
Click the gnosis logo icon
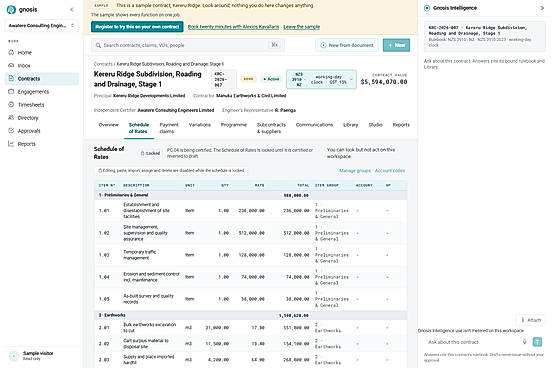11,10
